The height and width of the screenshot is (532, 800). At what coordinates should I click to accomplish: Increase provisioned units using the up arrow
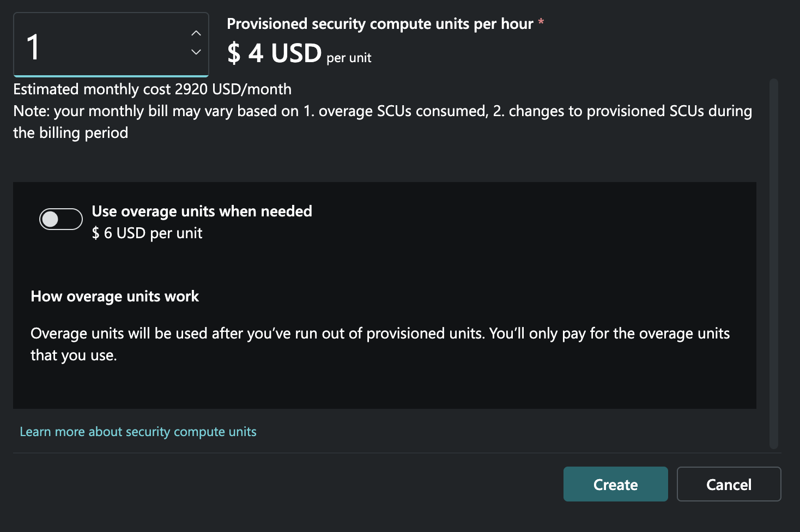[196, 33]
